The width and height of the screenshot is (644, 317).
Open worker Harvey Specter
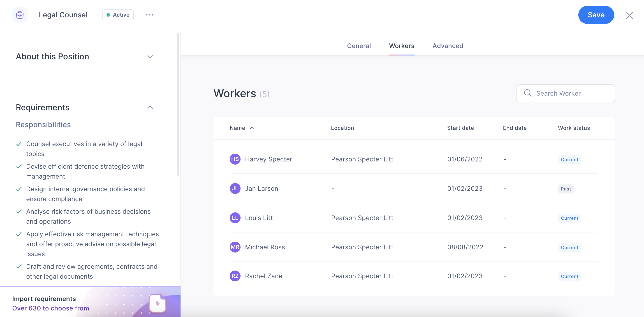pyautogui.click(x=268, y=159)
